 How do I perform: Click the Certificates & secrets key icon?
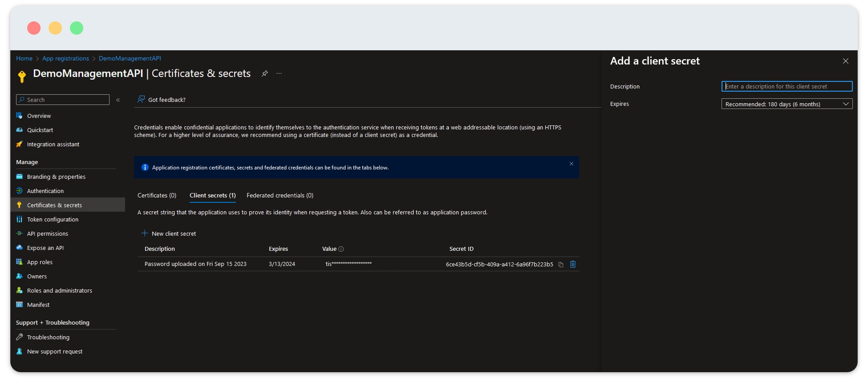click(19, 205)
